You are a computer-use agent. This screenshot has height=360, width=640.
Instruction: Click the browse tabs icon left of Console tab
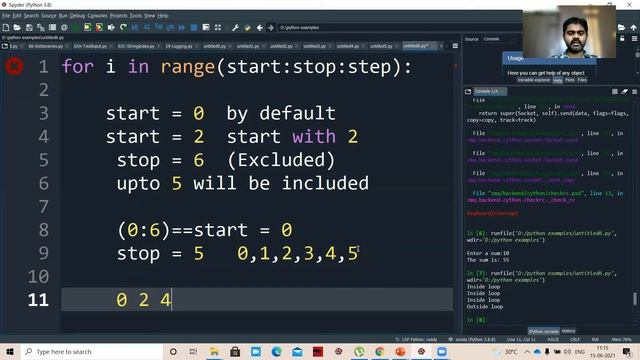pos(468,91)
